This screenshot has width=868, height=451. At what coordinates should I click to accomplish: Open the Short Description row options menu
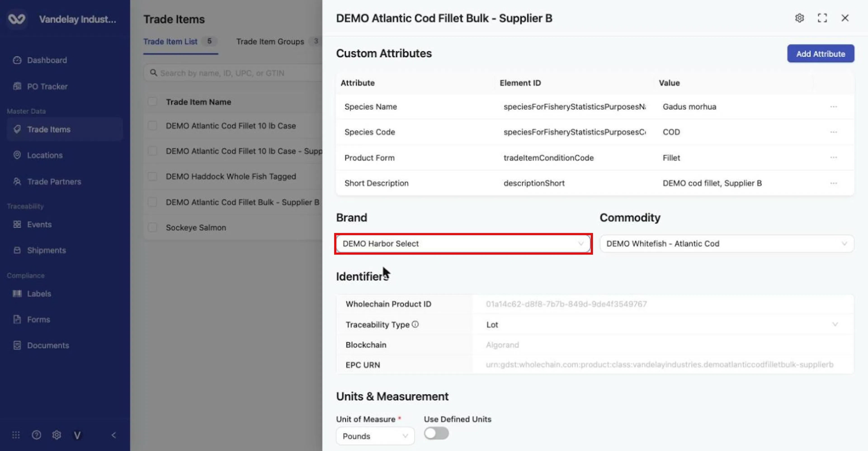pos(833,183)
